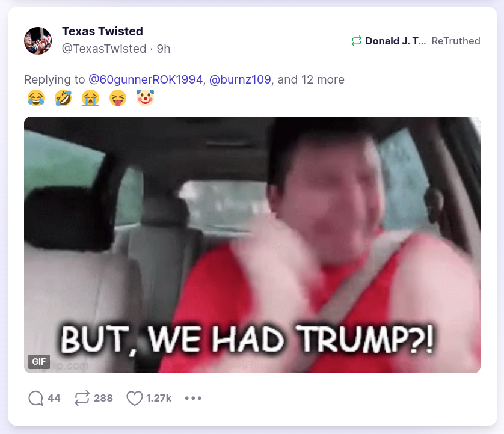504x434 pixels.
Task: Click the reply speech bubble icon
Action: 35,398
